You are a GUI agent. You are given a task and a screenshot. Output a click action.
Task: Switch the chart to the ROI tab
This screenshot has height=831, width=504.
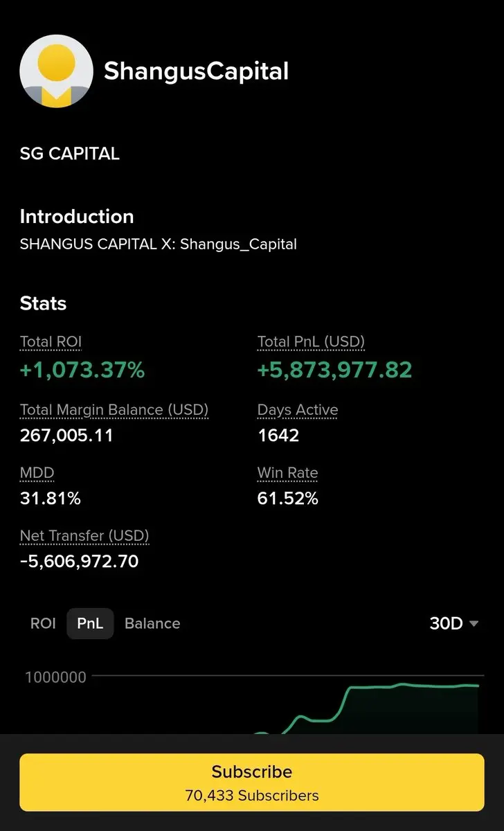(x=43, y=623)
